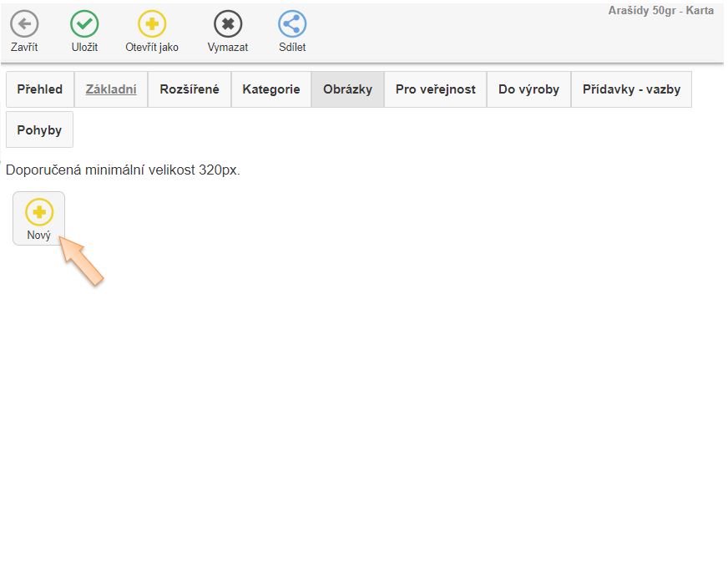Open the Přehled tab
Viewport: 728px width, 583px height.
(x=40, y=89)
